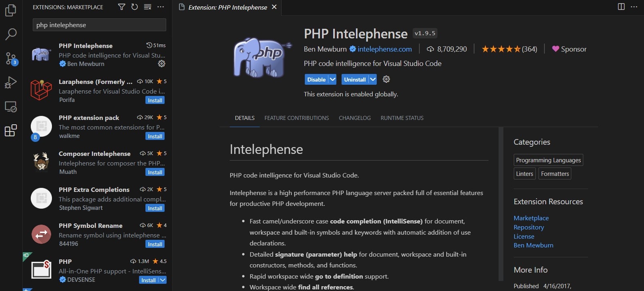The width and height of the screenshot is (644, 291).
Task: Click the PHP Symbol Rename arrows logo
Action: [x=41, y=234]
